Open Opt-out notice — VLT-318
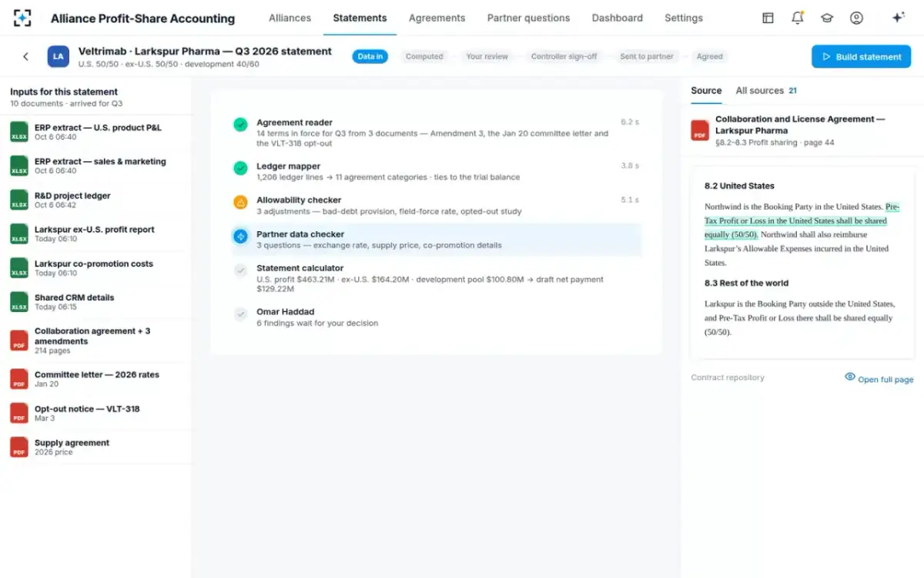 click(x=95, y=413)
